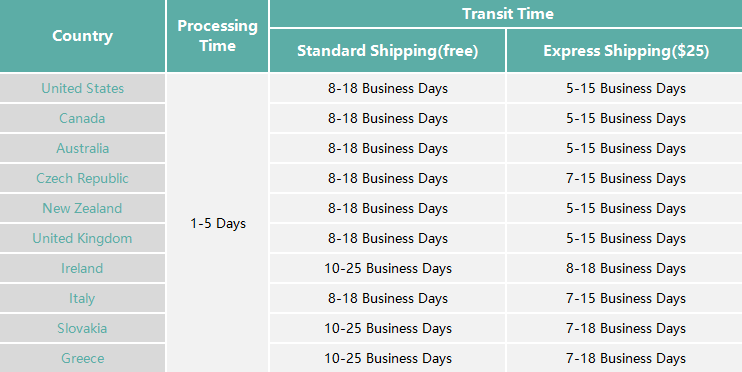
Task: Select the 1-5 Days processing cell
Action: click(x=218, y=223)
